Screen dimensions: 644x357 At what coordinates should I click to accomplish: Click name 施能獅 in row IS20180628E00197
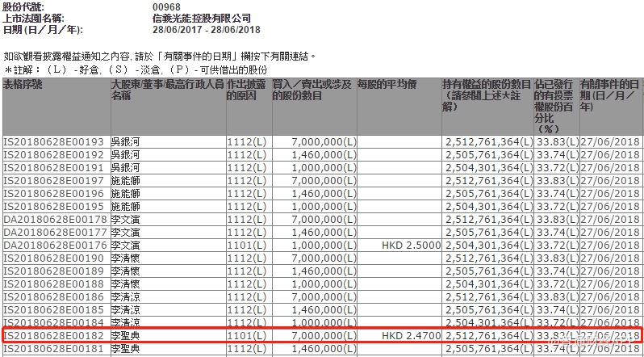coord(125,181)
